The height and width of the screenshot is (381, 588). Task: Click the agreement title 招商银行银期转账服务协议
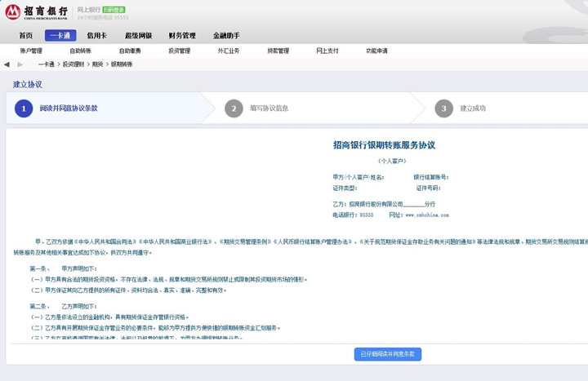tap(384, 145)
